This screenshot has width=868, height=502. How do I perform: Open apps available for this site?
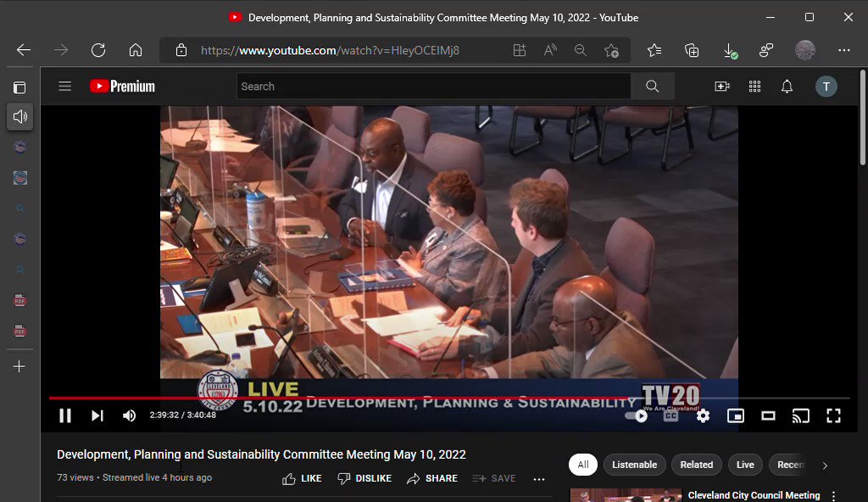(x=520, y=50)
